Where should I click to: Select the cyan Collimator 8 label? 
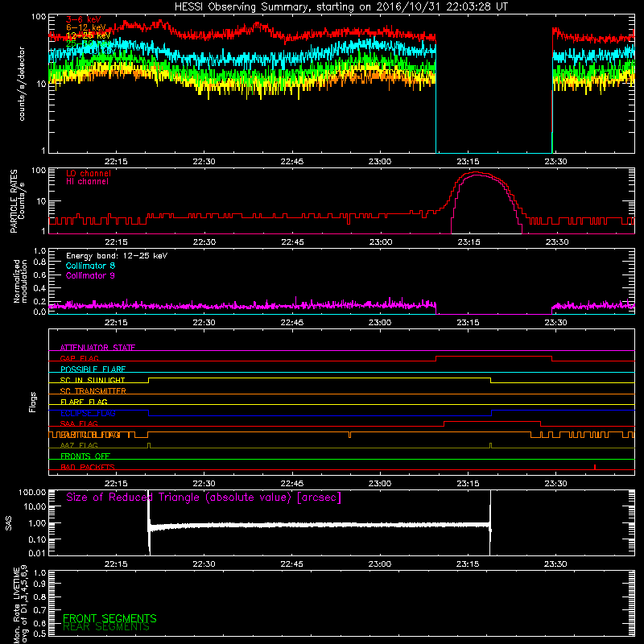pyautogui.click(x=90, y=266)
